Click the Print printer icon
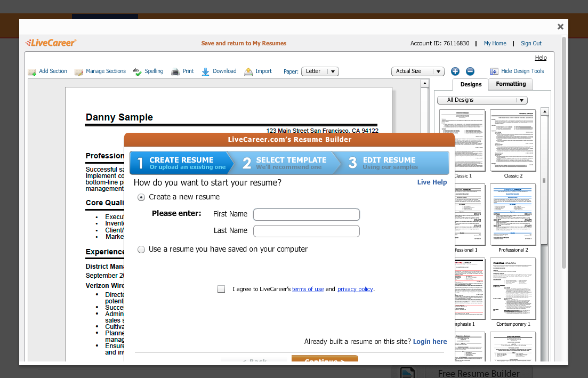Image resolution: width=588 pixels, height=378 pixels. pos(175,71)
